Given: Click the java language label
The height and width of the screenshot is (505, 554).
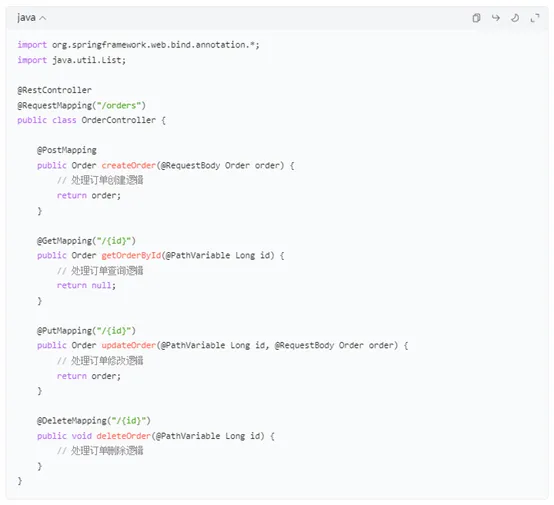Looking at the screenshot, I should pos(26,18).
